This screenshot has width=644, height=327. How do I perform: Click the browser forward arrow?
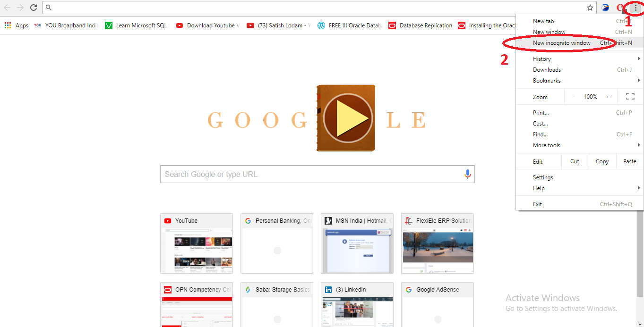click(20, 8)
